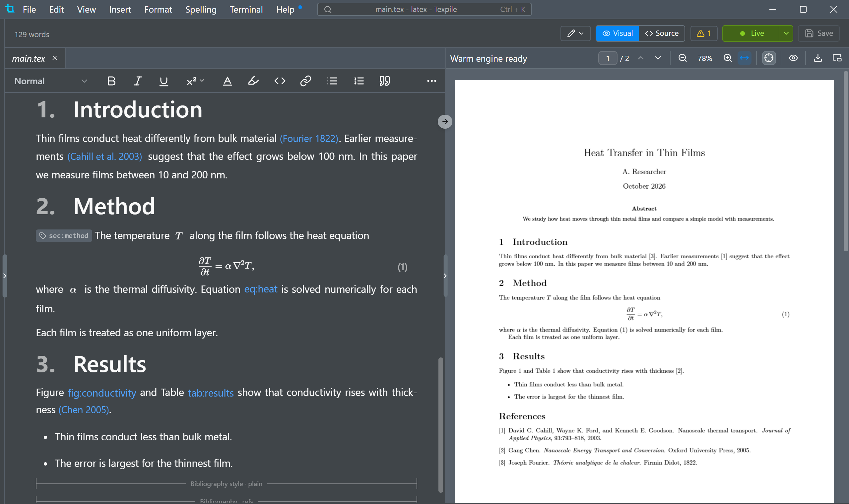The height and width of the screenshot is (504, 849).
Task: Open the text color tool
Action: pos(227,81)
